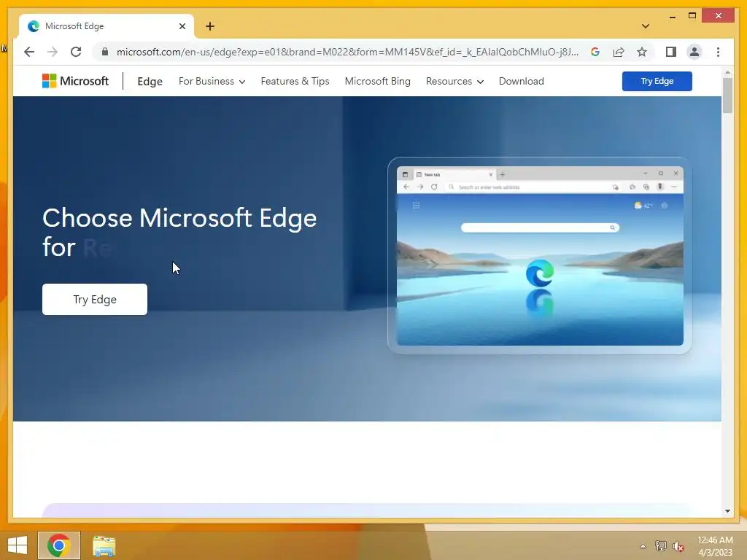Click the Edge browser preview image
The height and width of the screenshot is (560, 747).
[540, 256]
